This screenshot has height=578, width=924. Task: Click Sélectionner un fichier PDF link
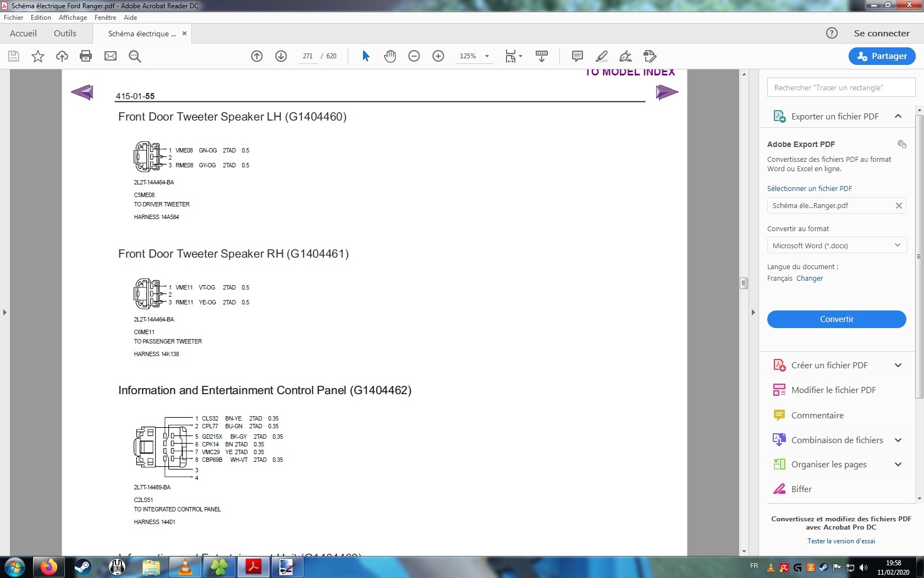click(810, 188)
